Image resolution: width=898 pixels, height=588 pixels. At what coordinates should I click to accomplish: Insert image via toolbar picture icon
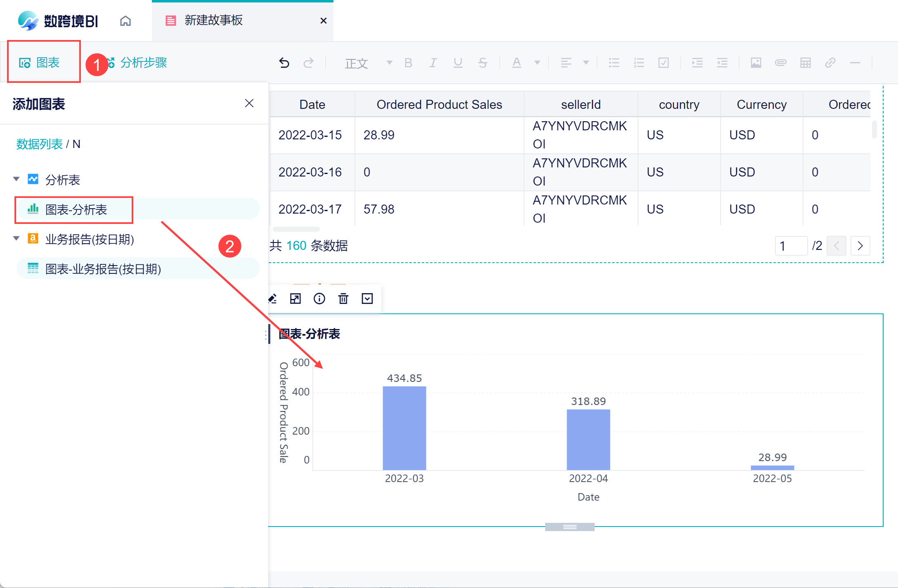click(x=756, y=63)
